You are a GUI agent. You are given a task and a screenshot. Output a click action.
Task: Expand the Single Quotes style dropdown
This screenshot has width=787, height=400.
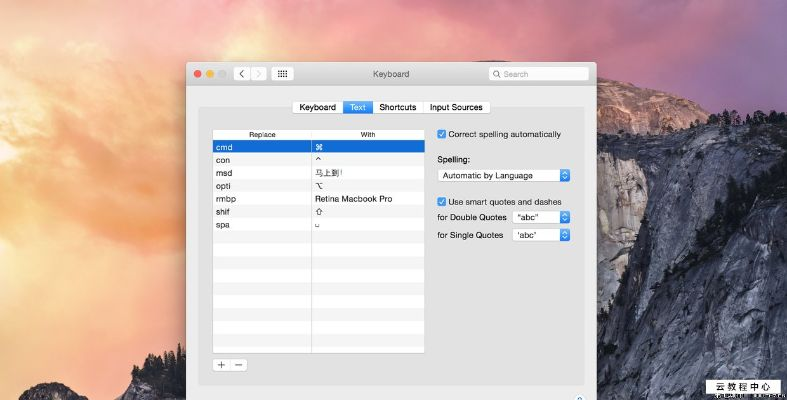coord(541,235)
